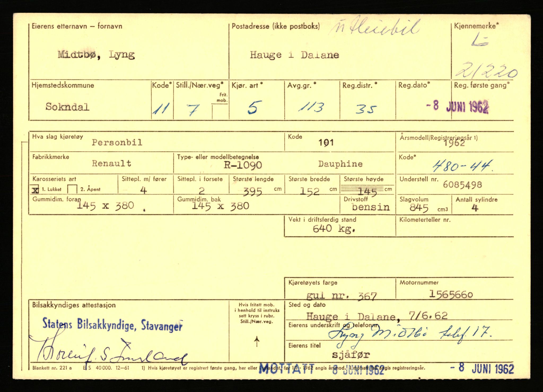This screenshot has width=543, height=392.
Task: Click the 'Kjøretøyets farge' label
Action: [313, 283]
